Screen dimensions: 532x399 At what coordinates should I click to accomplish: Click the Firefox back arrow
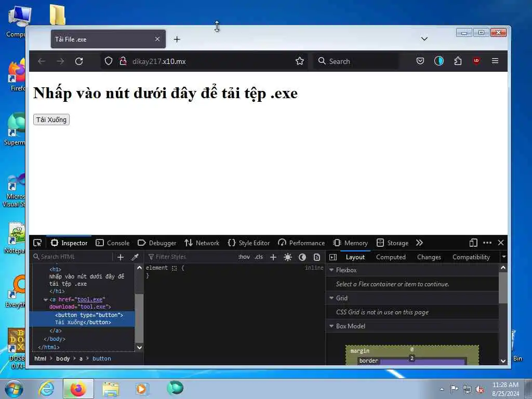click(x=42, y=61)
